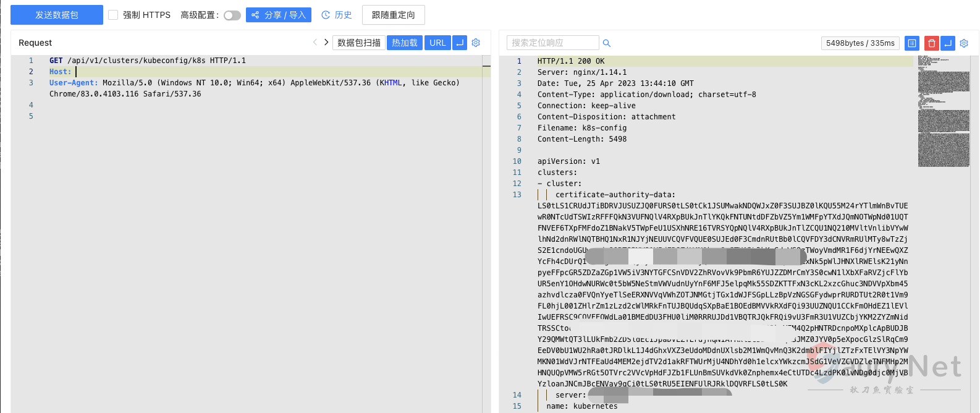Screen dimensions: 980x413
Task: Toggle the advanced config switch
Action: (x=232, y=15)
